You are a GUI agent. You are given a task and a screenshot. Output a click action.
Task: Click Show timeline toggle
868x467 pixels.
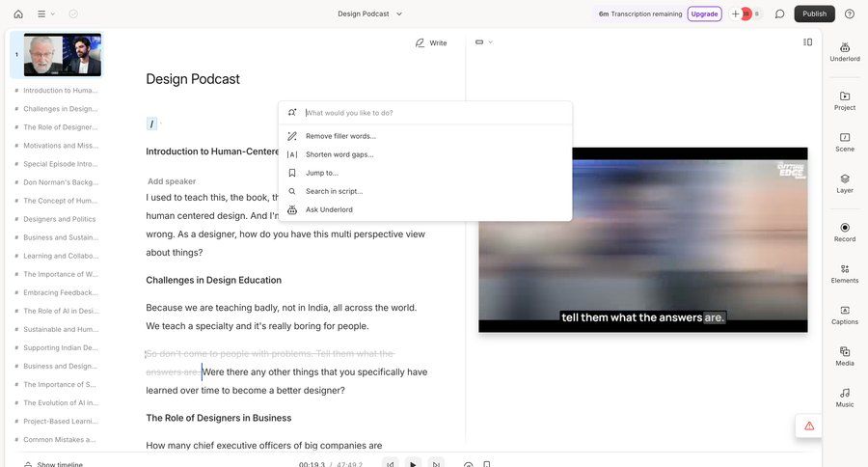[x=54, y=464]
